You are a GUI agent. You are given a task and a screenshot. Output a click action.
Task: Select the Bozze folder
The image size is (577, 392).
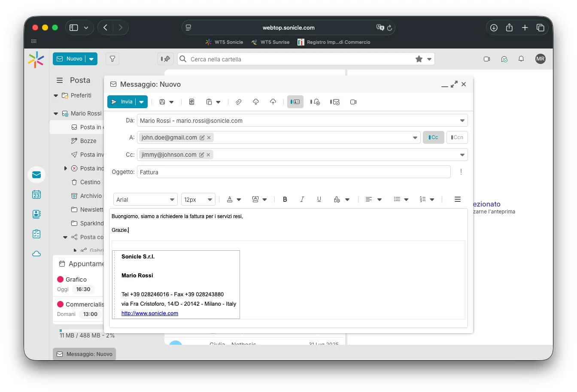[x=88, y=141]
